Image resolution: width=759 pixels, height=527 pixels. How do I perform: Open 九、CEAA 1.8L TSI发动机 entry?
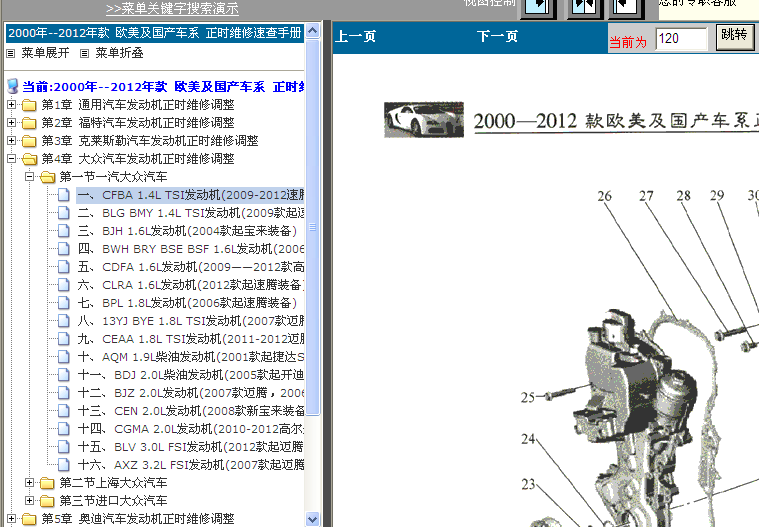tap(190, 339)
